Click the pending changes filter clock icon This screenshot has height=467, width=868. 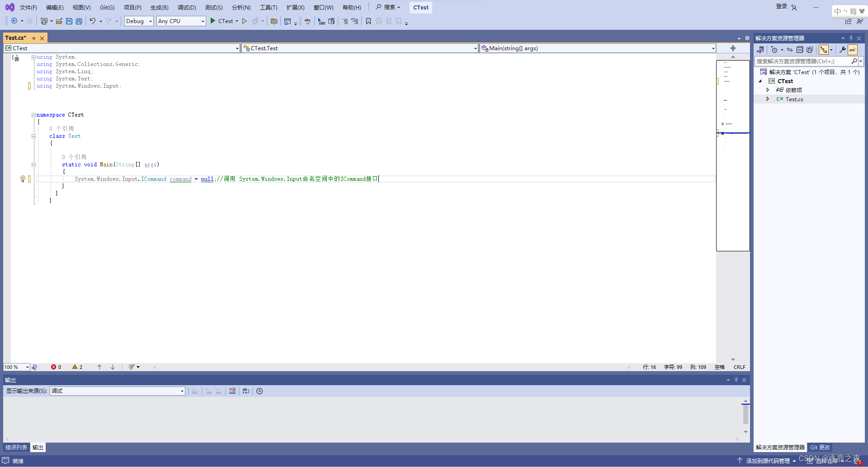click(774, 50)
